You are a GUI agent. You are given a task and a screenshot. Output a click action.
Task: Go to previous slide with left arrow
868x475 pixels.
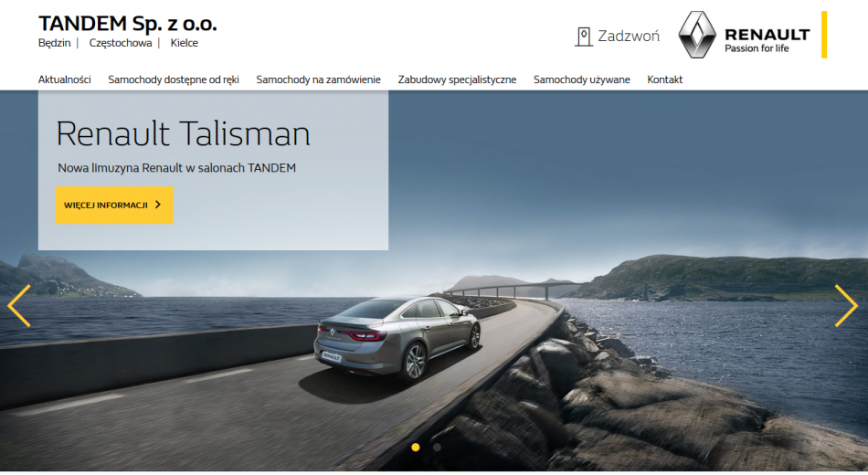click(x=19, y=306)
